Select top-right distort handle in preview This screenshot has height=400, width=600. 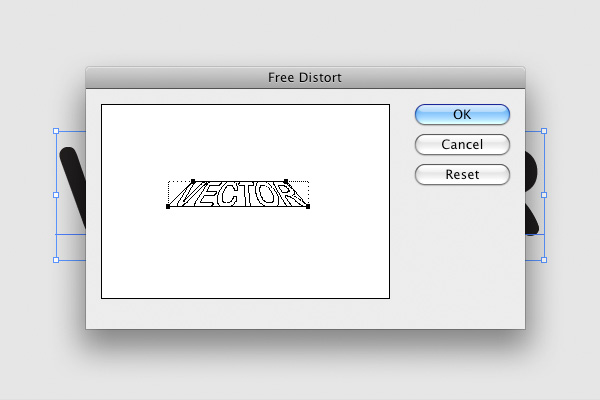(287, 182)
